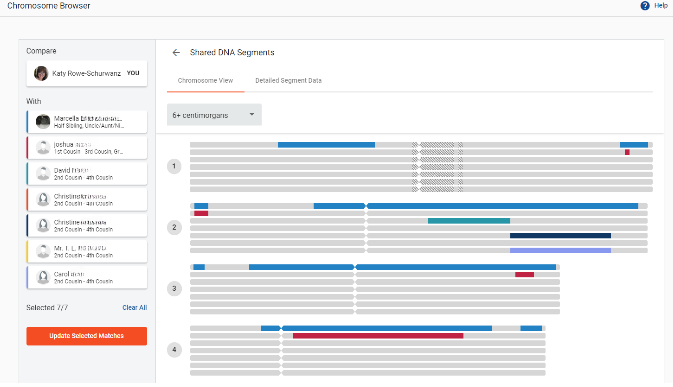The image size is (673, 387).
Task: Toggle the Mr. match card with yellow stripe
Action: [x=87, y=251]
